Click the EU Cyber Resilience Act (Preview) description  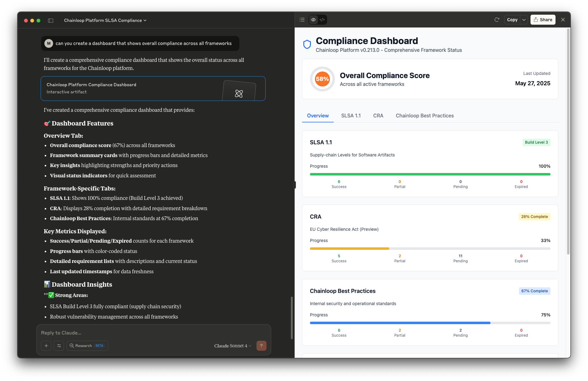(344, 229)
